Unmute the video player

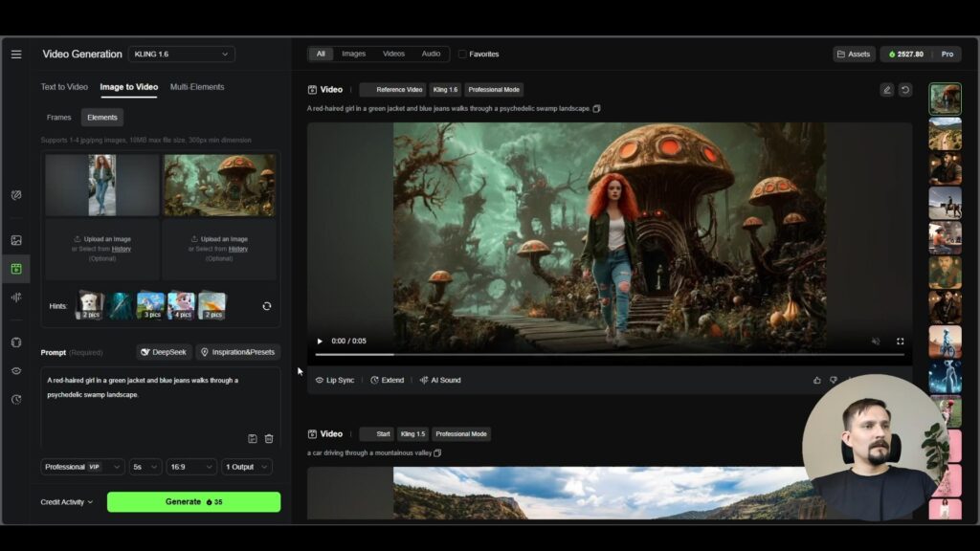click(876, 342)
